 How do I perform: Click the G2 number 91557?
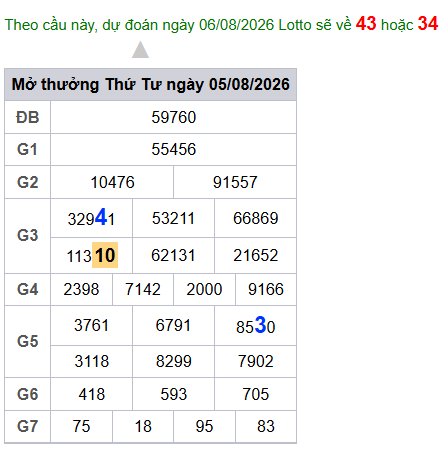pyautogui.click(x=235, y=182)
